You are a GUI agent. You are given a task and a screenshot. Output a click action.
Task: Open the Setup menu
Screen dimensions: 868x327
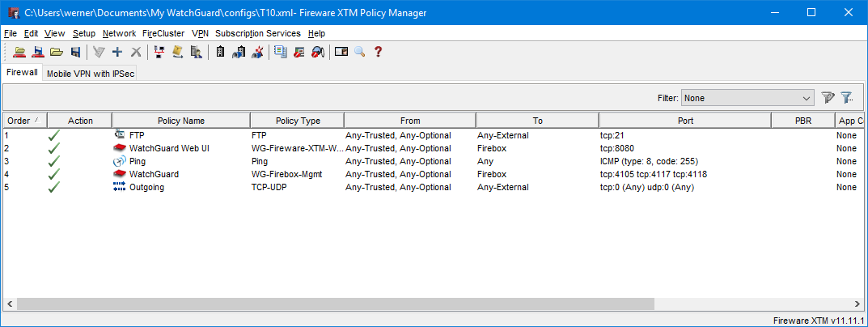coord(84,33)
